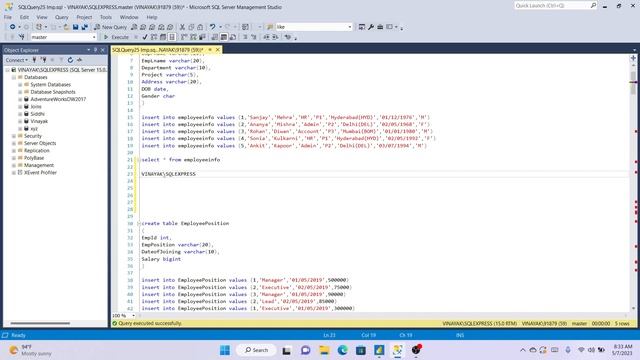Expand the Management folder node
This screenshot has height=360, width=640.
click(x=14, y=165)
